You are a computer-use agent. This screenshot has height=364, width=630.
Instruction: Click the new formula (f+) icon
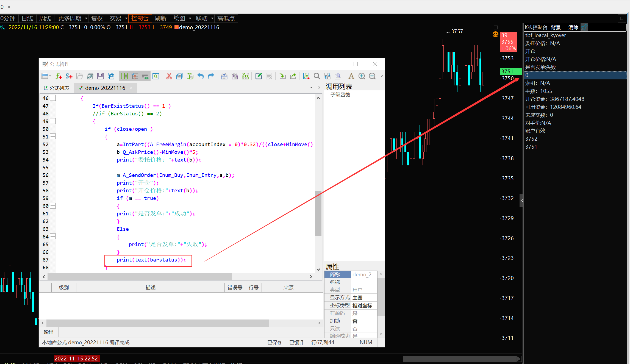(59, 76)
